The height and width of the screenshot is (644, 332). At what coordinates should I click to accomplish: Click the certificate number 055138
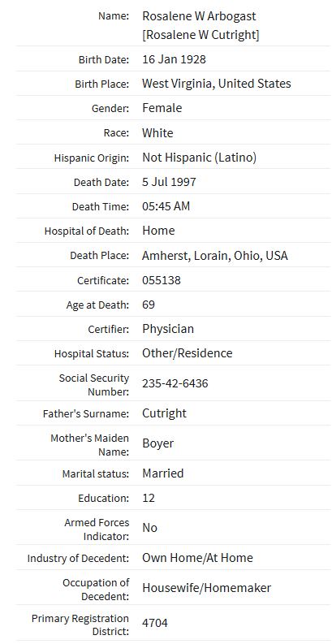tap(162, 280)
